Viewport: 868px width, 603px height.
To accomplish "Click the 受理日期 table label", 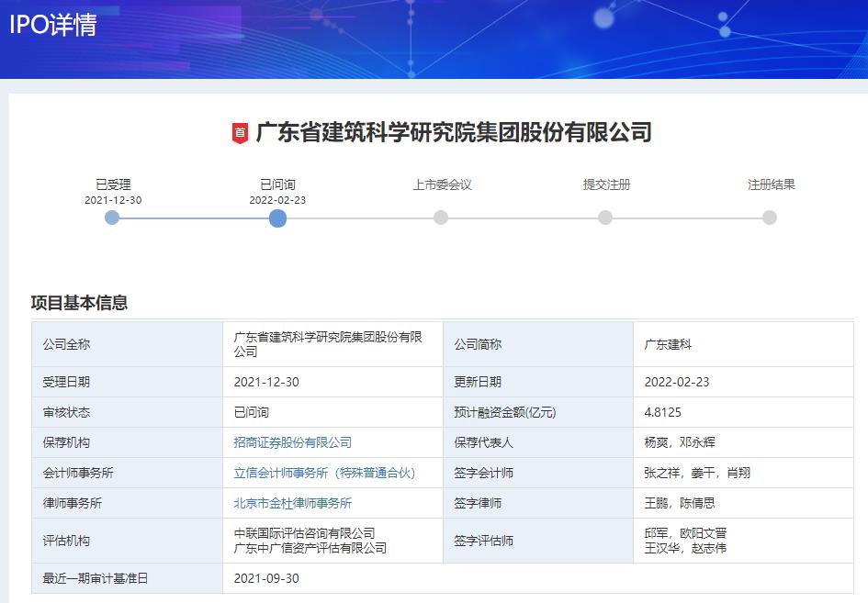I will (x=66, y=383).
